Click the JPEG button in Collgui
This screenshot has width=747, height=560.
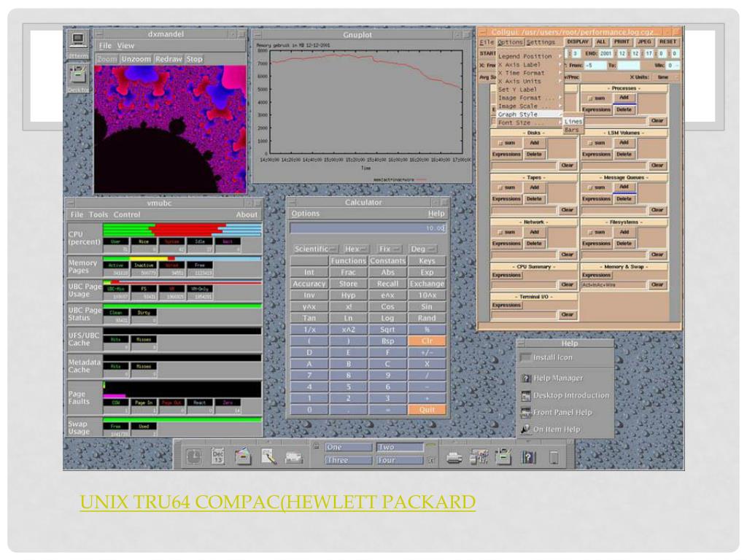(645, 42)
